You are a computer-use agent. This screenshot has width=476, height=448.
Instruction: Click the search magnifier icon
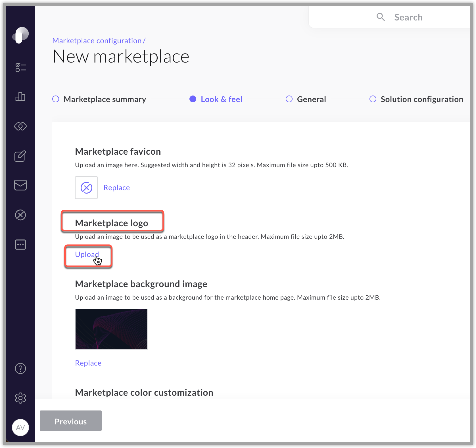pos(381,17)
